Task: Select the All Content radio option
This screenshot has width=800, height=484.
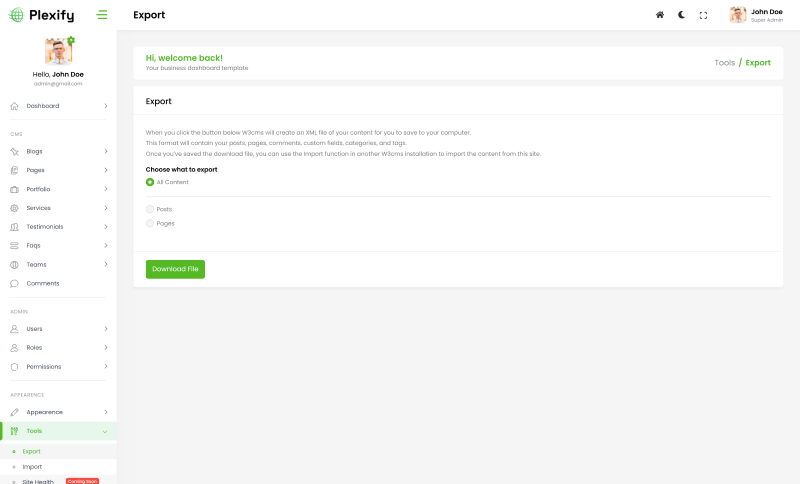Action: (x=150, y=182)
